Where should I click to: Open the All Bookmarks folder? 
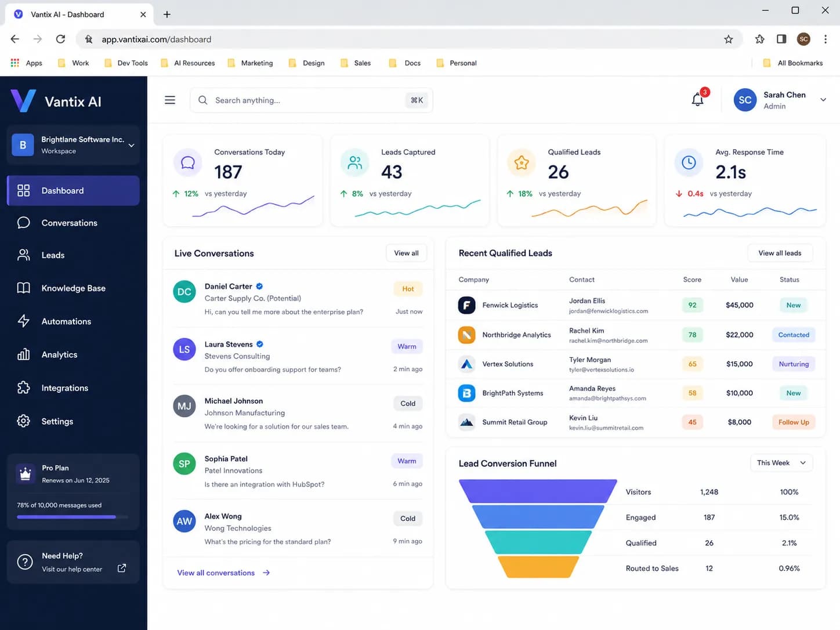point(793,63)
